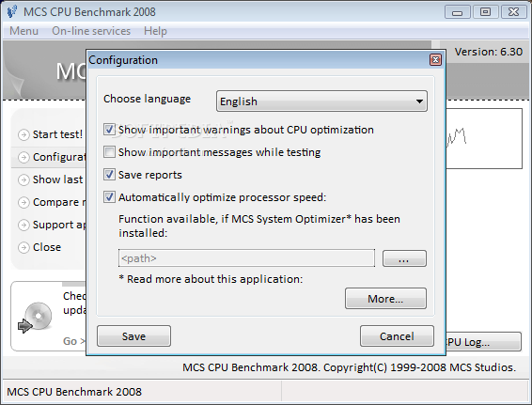532x405 pixels.
Task: Minimize the MCS CPU Benchmark window
Action: point(457,12)
